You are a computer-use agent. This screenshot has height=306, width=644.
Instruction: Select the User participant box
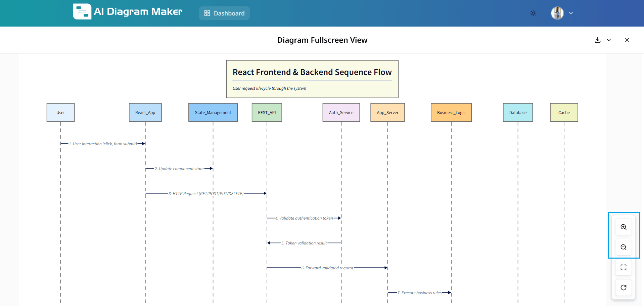click(60, 113)
